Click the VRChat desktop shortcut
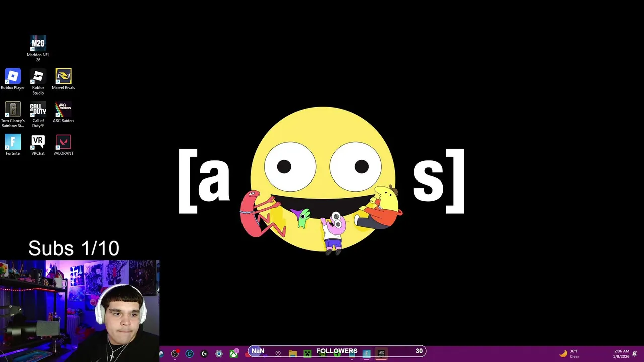644x362 pixels. click(38, 145)
